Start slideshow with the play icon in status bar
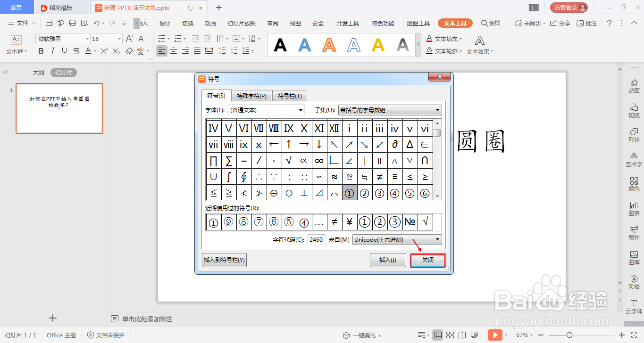This screenshot has height=343, width=644. [495, 335]
